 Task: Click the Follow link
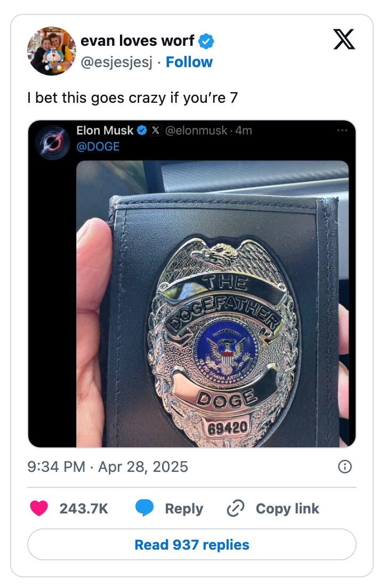189,62
